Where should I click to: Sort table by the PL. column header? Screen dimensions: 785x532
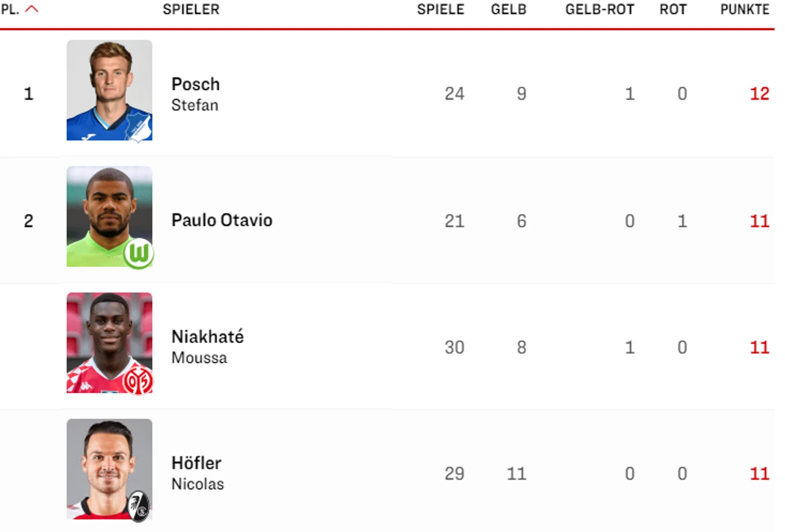[10, 10]
